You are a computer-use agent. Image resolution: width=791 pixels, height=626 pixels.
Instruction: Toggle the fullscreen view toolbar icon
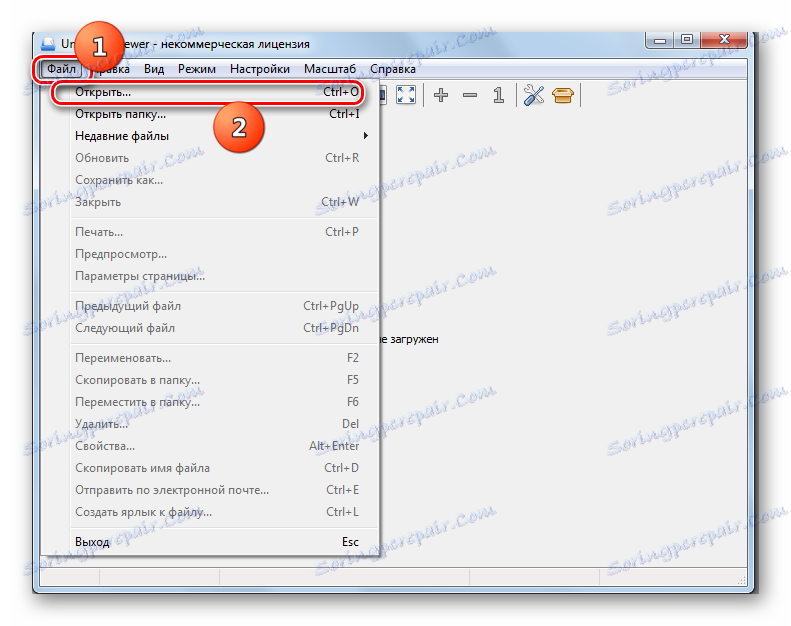tap(406, 94)
